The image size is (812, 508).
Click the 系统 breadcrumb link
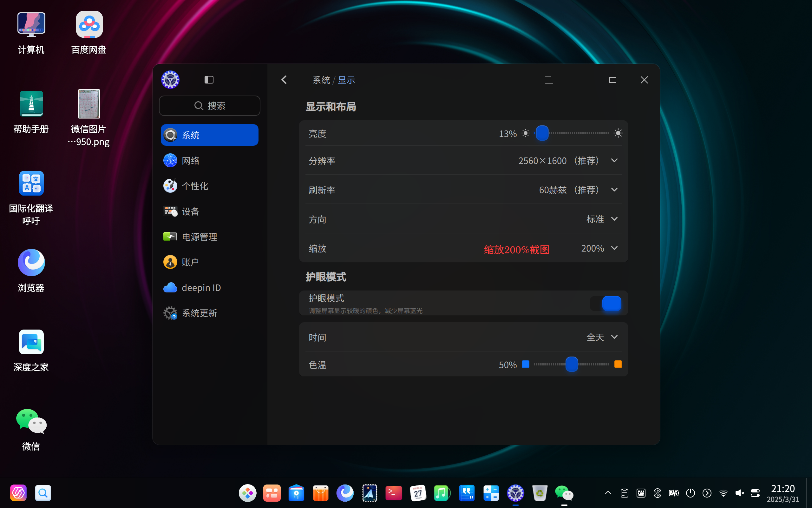(321, 80)
